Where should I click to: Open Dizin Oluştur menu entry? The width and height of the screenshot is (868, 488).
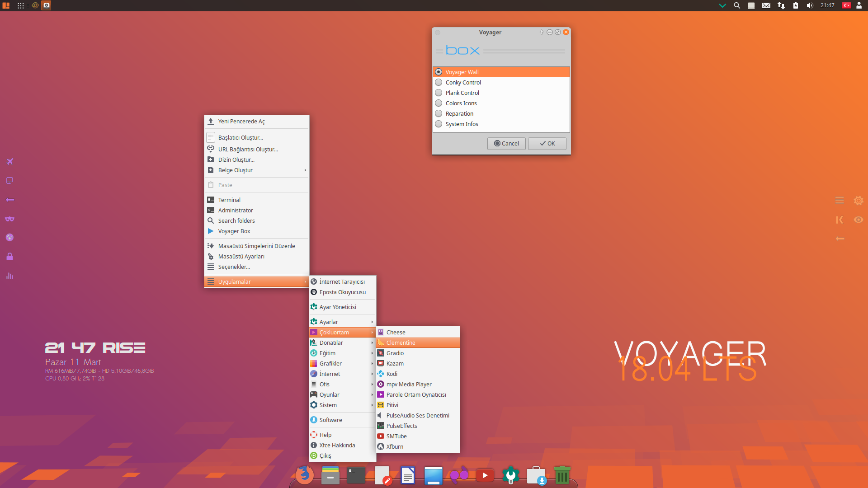[x=257, y=160]
